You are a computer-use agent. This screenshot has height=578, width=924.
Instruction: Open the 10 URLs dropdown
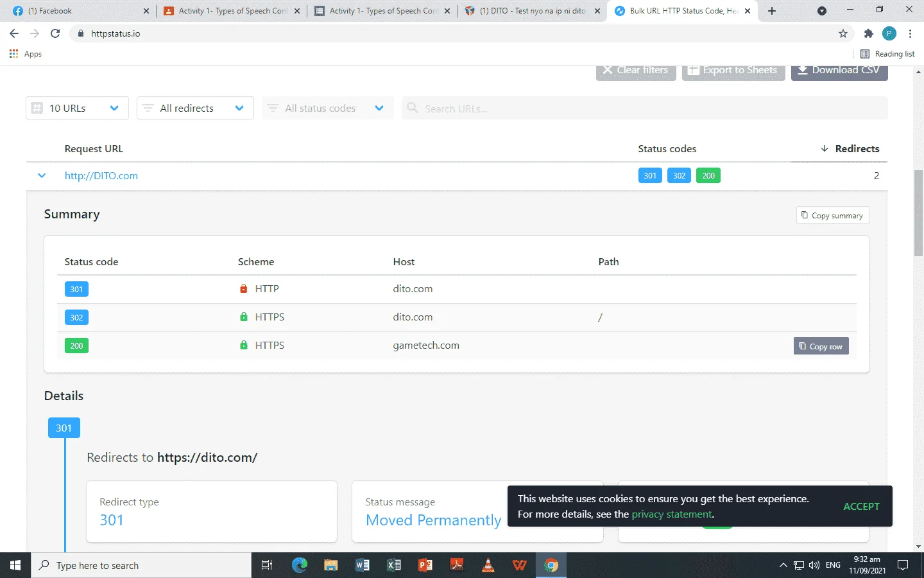click(x=77, y=108)
